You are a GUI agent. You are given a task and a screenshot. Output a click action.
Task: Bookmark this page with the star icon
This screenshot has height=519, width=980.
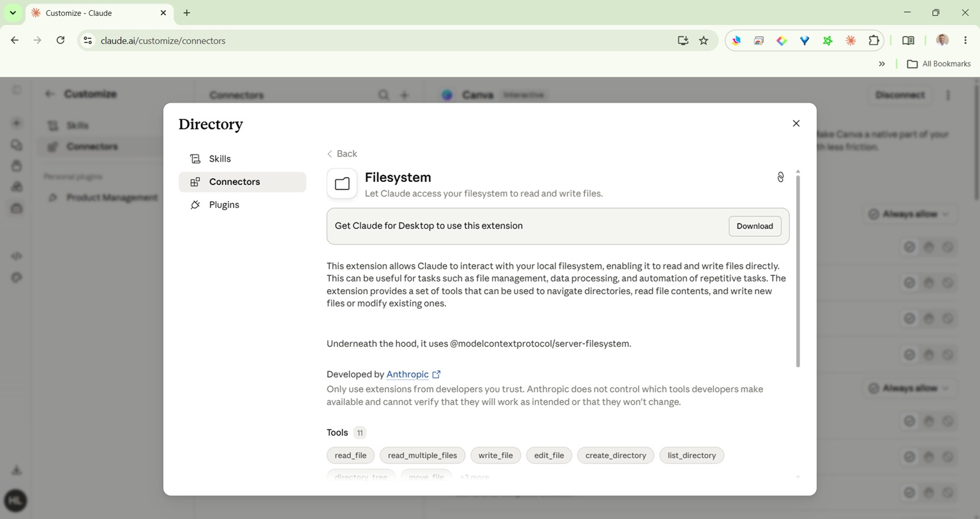point(704,41)
